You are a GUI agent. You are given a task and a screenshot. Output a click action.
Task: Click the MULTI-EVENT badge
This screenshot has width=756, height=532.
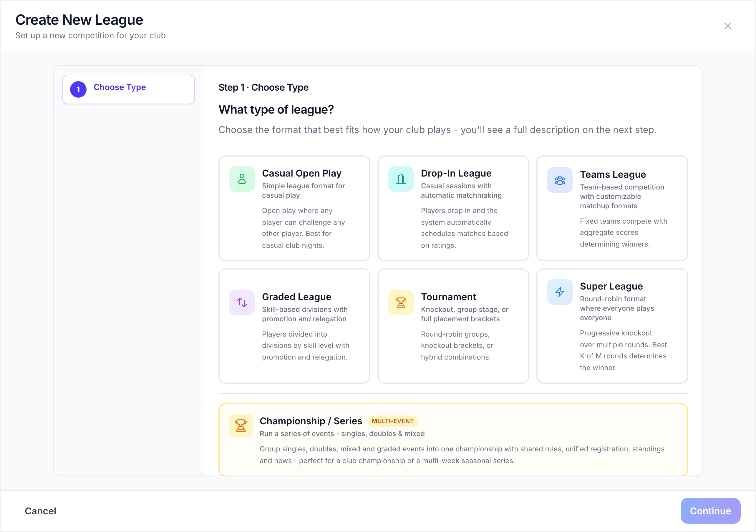click(392, 421)
